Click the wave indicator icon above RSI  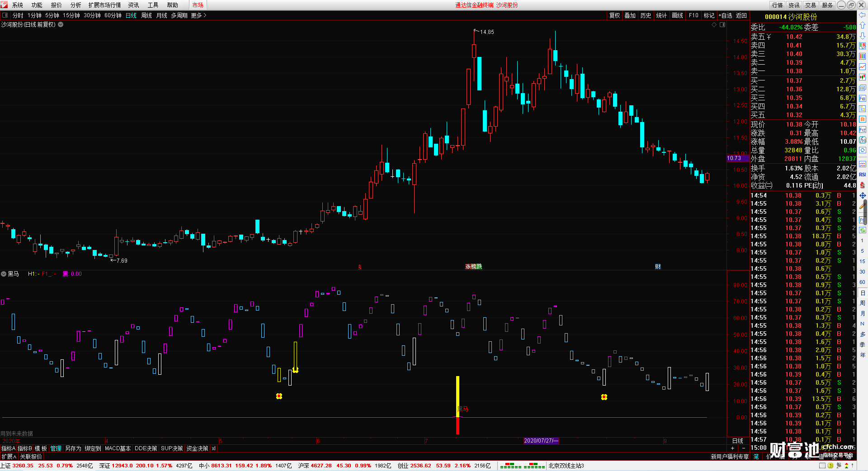tap(863, 164)
